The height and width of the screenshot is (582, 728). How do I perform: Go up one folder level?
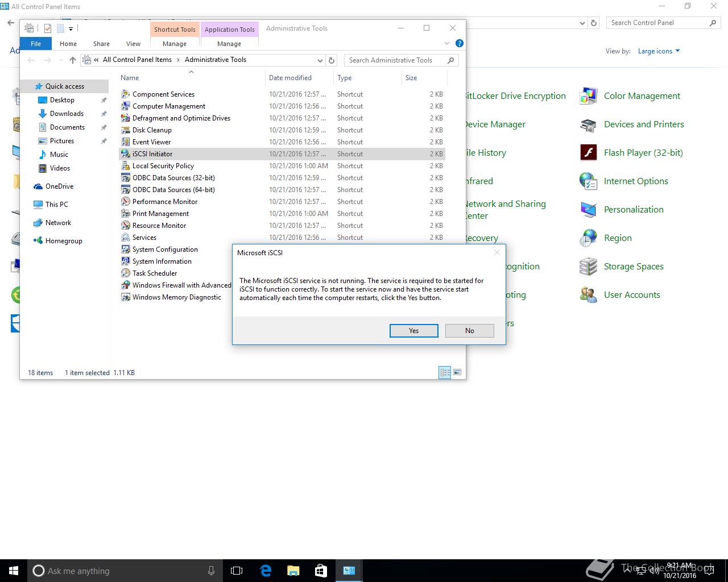(72, 60)
